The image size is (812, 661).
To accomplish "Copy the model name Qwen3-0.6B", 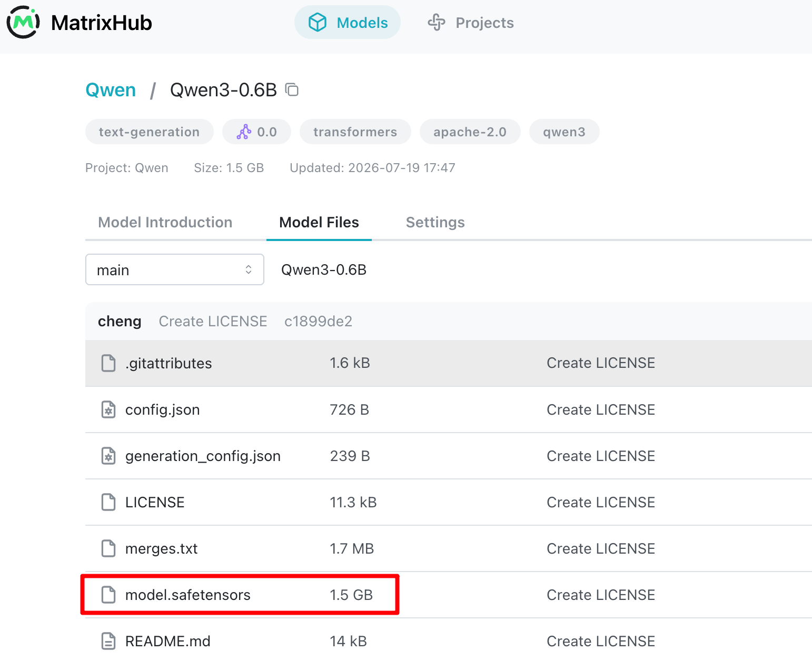I will (292, 89).
